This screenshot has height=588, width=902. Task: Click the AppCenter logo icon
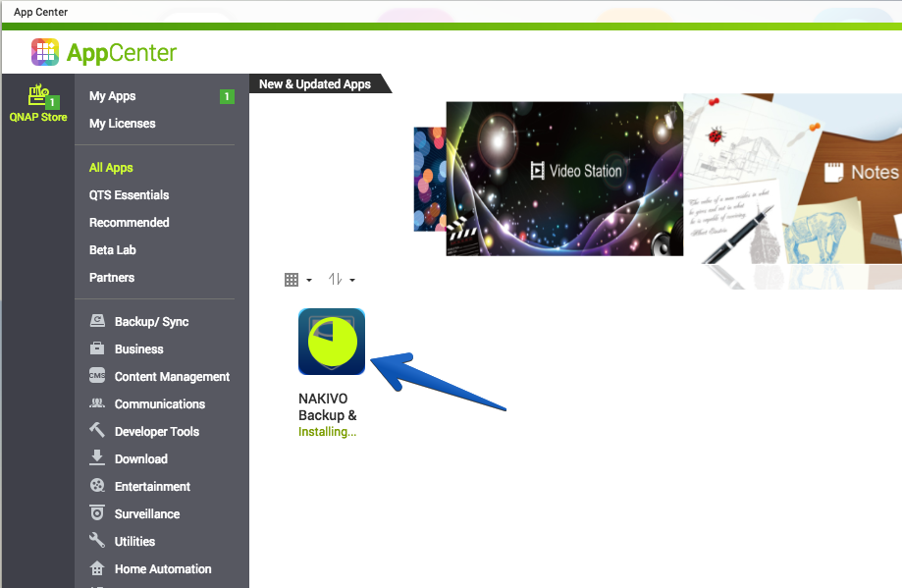(45, 52)
